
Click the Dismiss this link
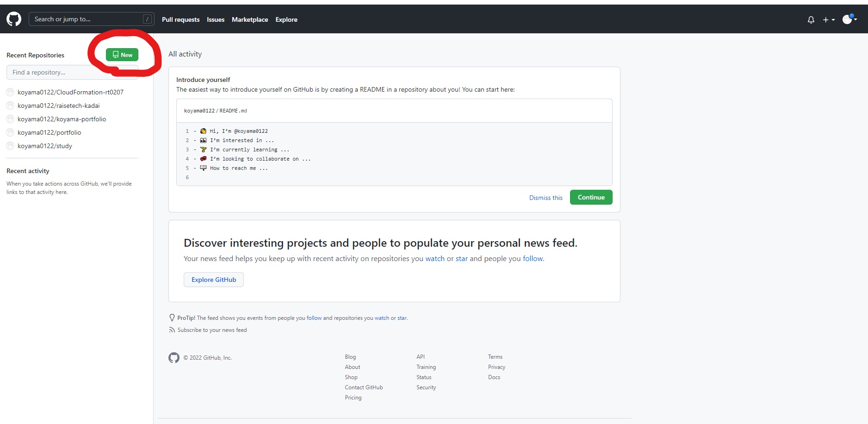point(546,197)
